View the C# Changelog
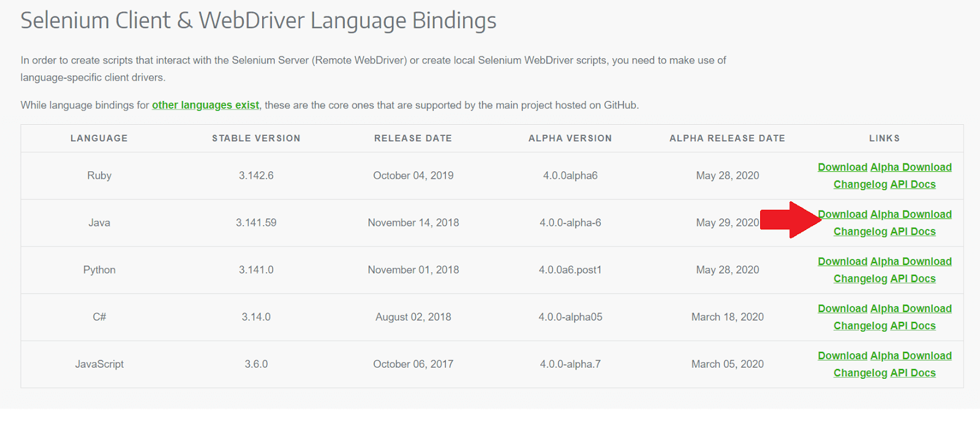 point(860,326)
